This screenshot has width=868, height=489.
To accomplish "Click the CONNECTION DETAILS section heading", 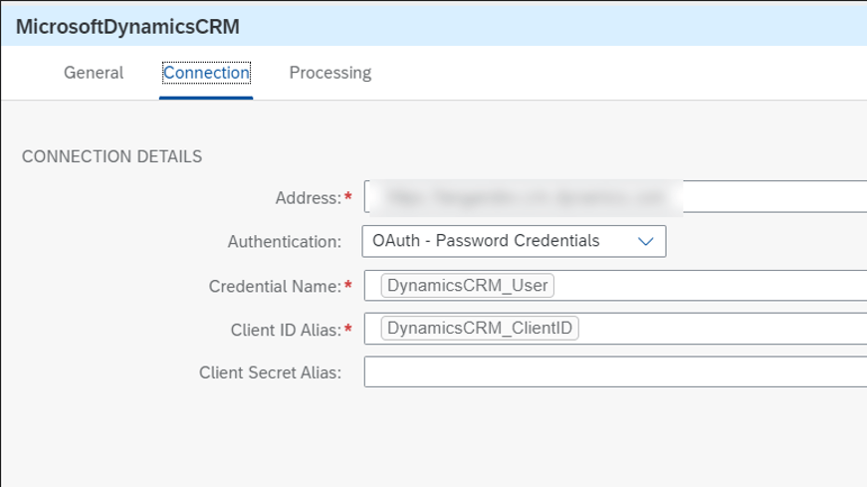I will tap(111, 156).
